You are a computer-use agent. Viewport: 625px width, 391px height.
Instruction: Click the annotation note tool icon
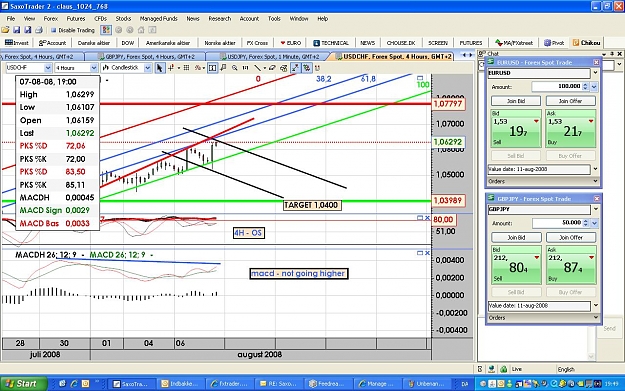223,68
